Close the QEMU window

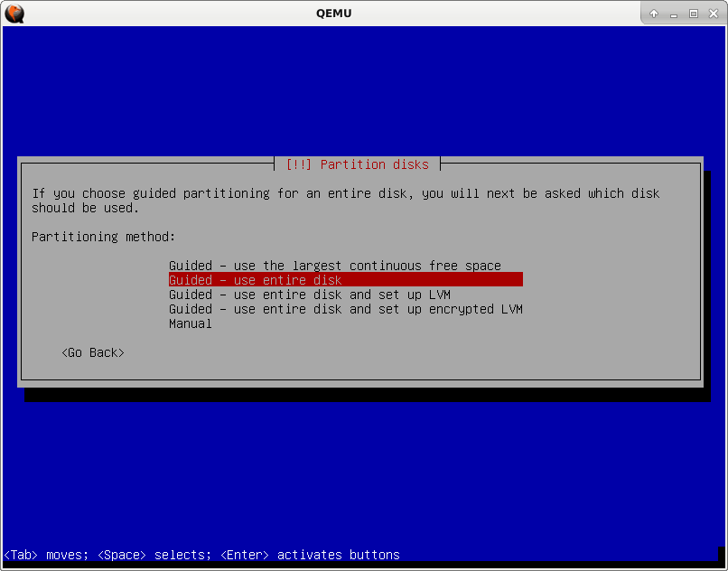[x=714, y=14]
